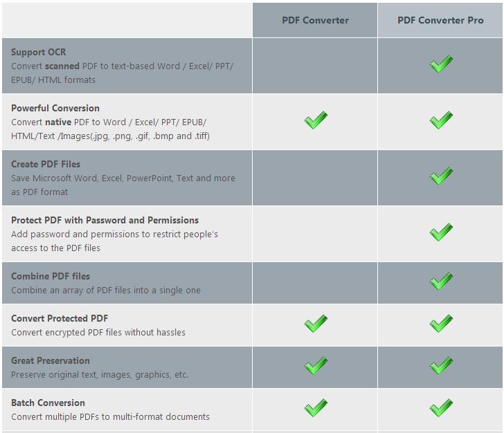Select the PDF Converter Pro column header
504x433 pixels.
click(440, 20)
